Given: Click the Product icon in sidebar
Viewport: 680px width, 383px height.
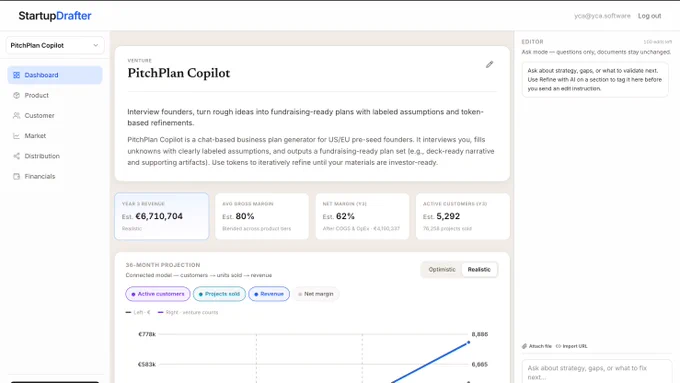Looking at the screenshot, I should pyautogui.click(x=16, y=95).
